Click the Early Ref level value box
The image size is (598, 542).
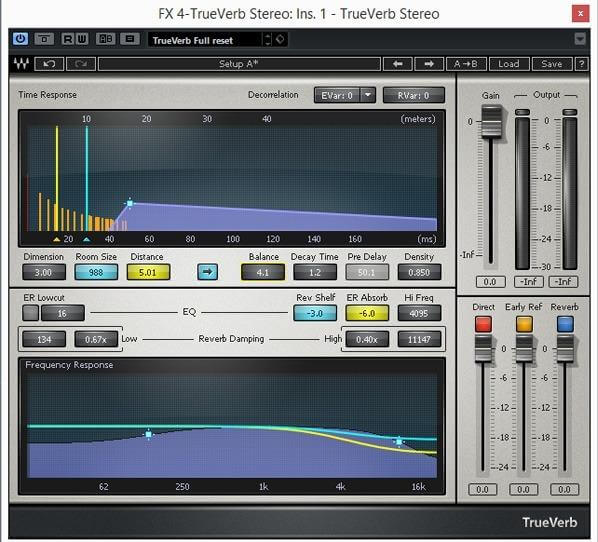click(x=524, y=489)
